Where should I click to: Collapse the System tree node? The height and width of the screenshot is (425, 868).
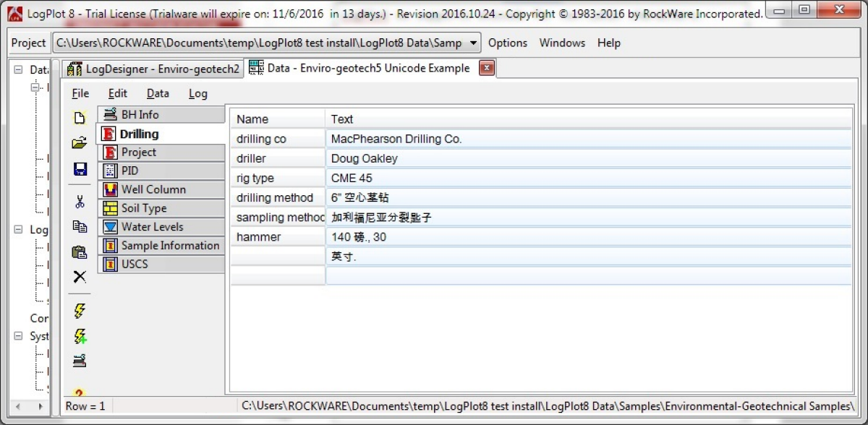click(18, 336)
